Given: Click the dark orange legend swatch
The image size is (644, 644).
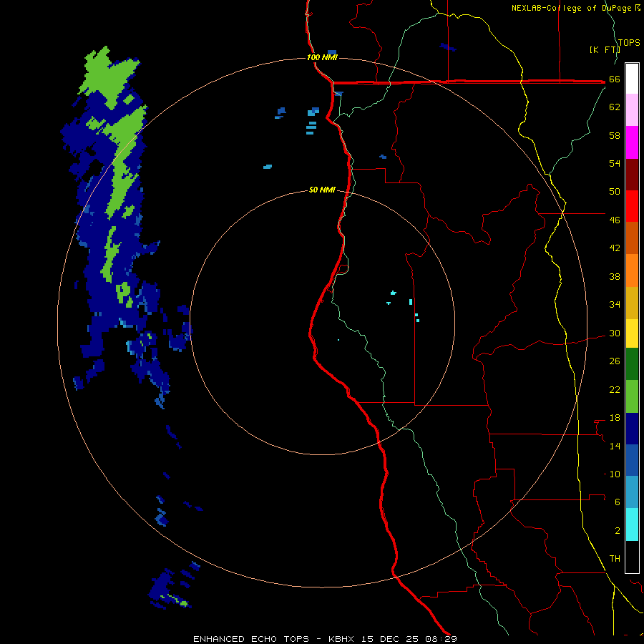Looking at the screenshot, I should coord(632,238).
